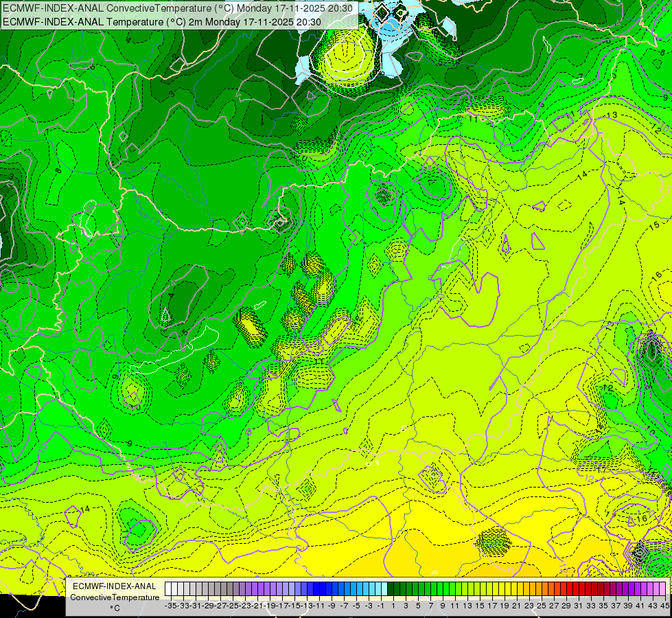Click the -21 value on the color scale
Screen dimensions: 672x618
[x=257, y=606]
